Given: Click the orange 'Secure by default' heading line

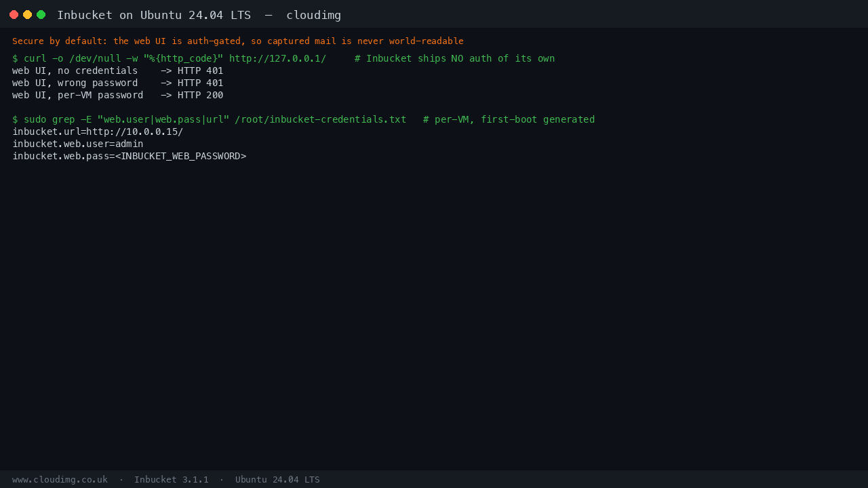Looking at the screenshot, I should pyautogui.click(x=238, y=41).
